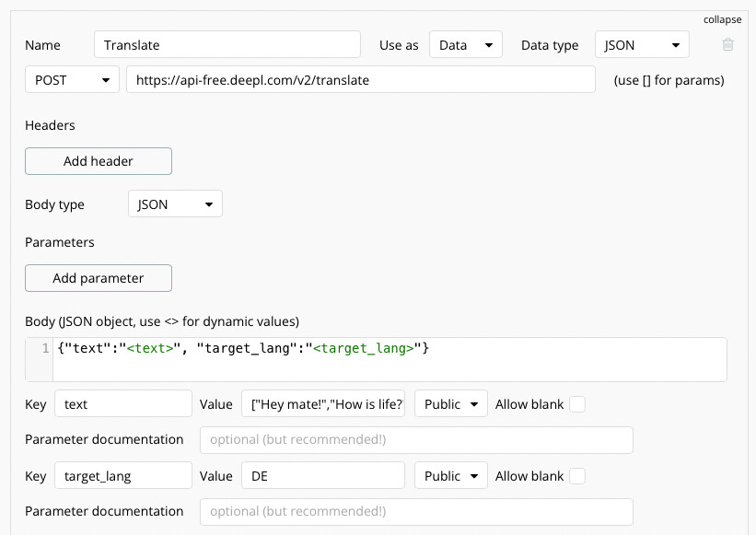
Task: Open the Body type JSON dropdown
Action: pos(175,204)
